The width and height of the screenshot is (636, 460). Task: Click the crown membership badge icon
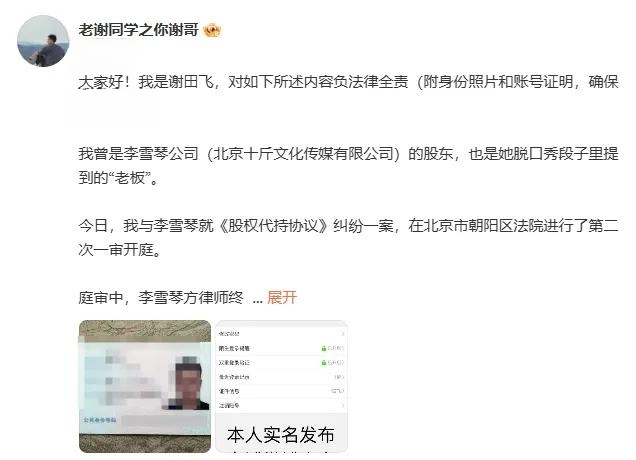click(212, 30)
